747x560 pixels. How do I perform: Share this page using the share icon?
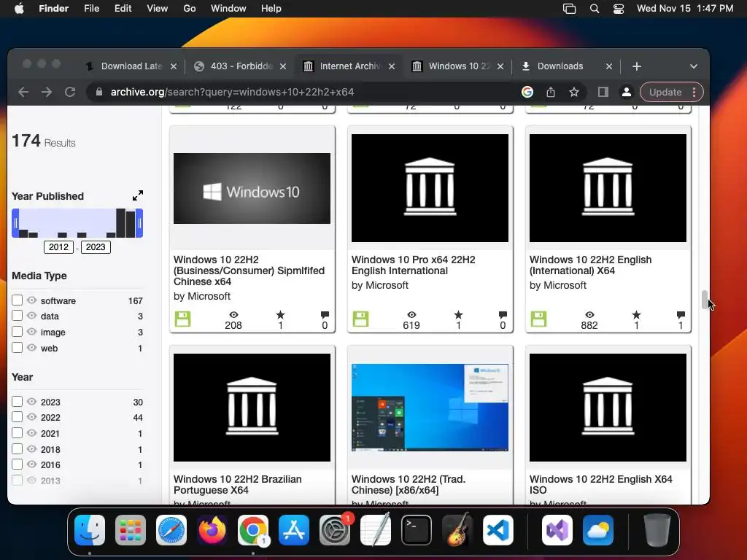click(x=551, y=92)
